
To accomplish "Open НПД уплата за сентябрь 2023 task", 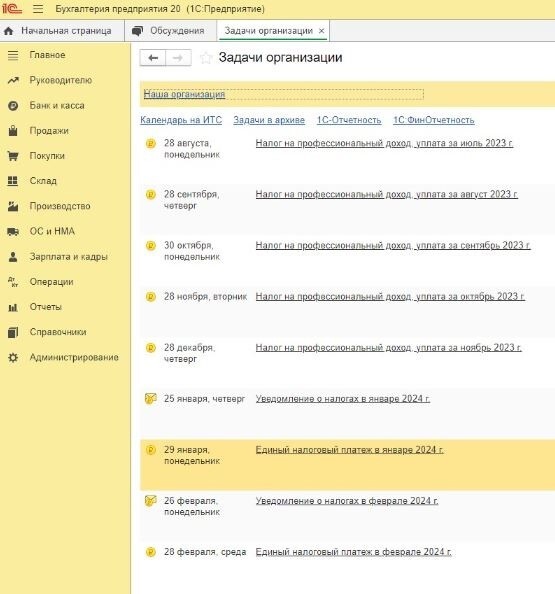I will point(393,245).
